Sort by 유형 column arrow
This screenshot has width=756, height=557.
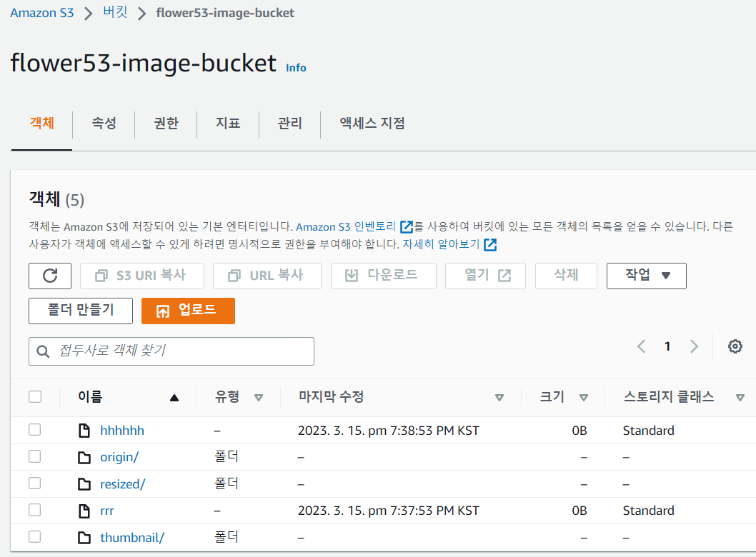pyautogui.click(x=259, y=398)
